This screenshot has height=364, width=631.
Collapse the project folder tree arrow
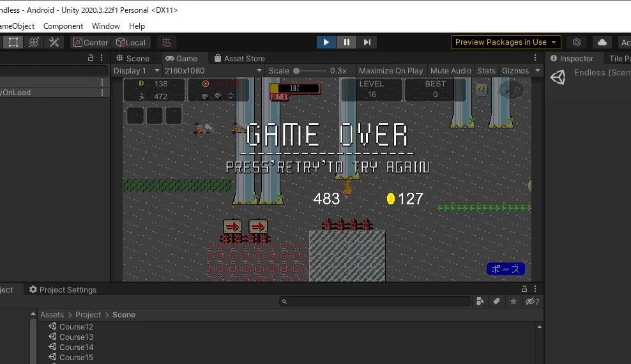point(33,314)
